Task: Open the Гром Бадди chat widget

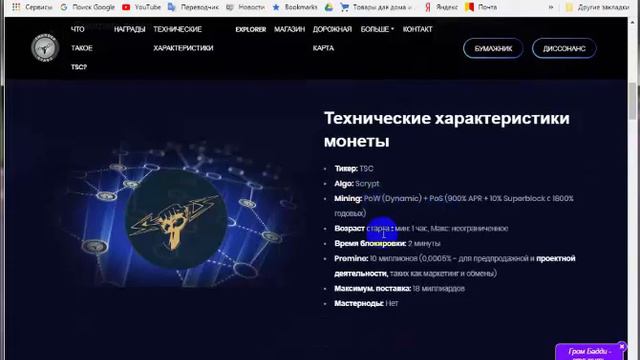Action: [589, 353]
